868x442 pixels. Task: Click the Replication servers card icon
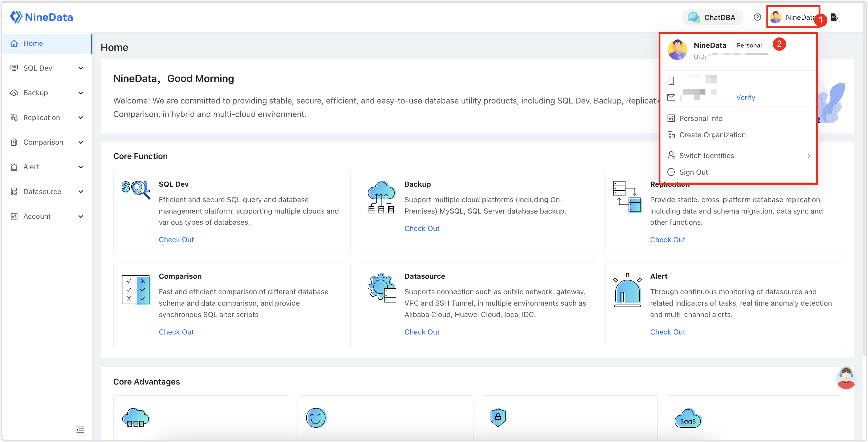pos(627,197)
